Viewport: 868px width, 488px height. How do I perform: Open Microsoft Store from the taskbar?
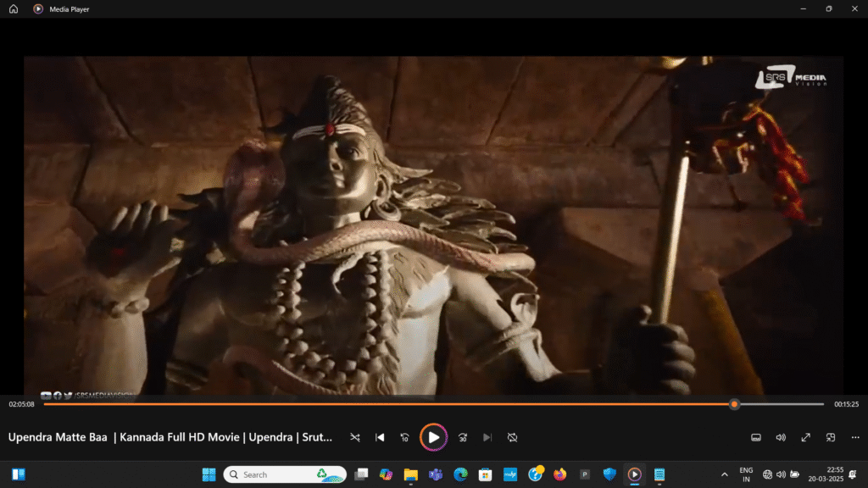[486, 474]
